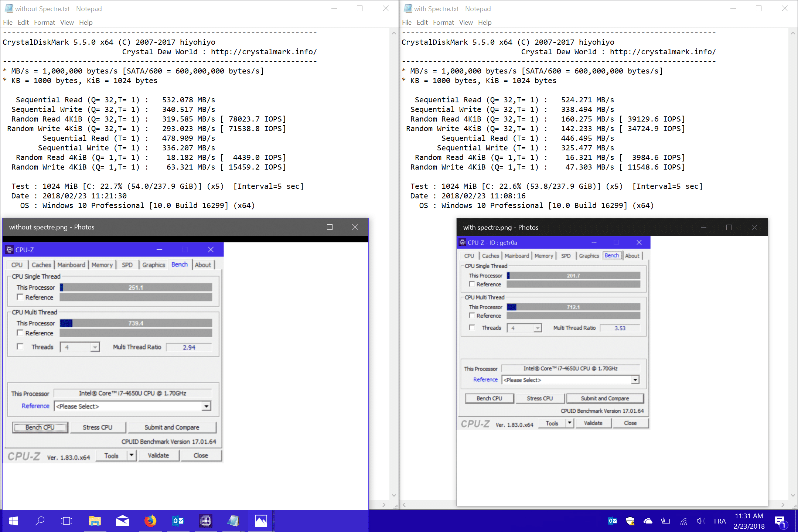This screenshot has height=532, width=798.
Task: Click Notepad icon in 'without Spectre.txt' title bar
Action: coord(9,8)
